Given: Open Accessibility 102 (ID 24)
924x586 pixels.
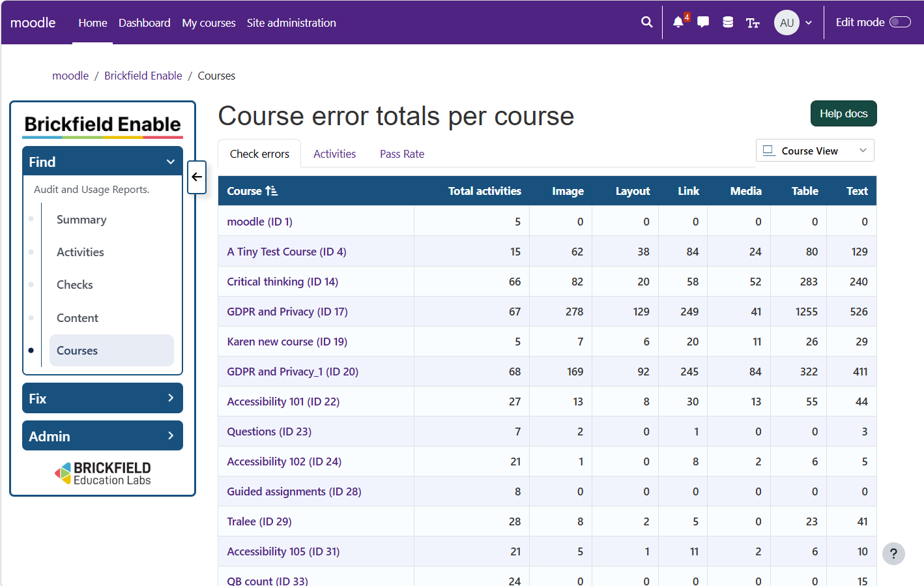Looking at the screenshot, I should pyautogui.click(x=284, y=461).
